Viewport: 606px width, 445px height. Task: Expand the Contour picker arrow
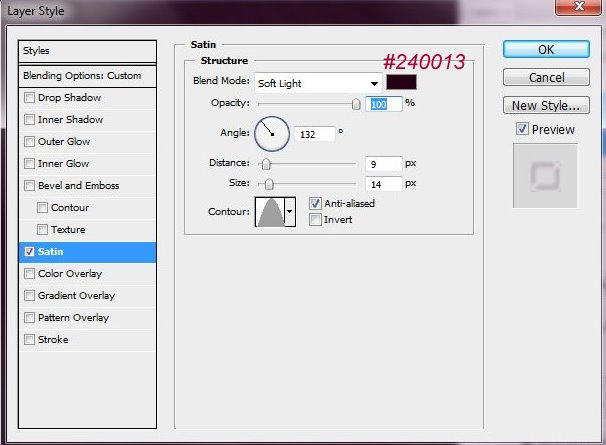click(290, 211)
